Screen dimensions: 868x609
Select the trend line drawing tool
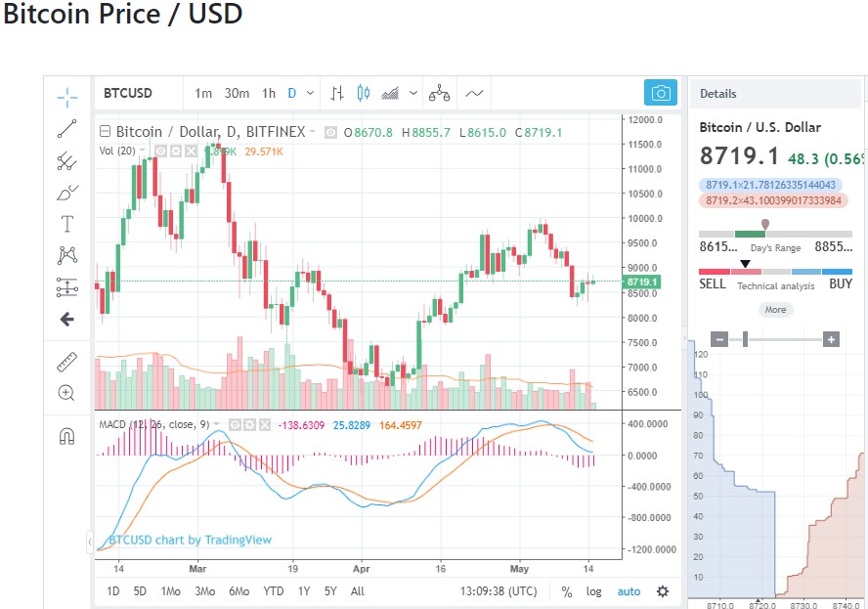(66, 128)
